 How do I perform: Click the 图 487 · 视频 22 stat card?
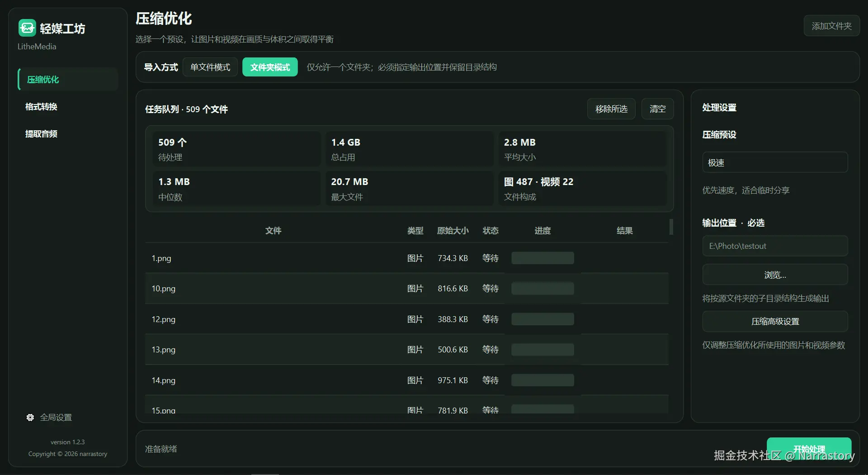582,189
